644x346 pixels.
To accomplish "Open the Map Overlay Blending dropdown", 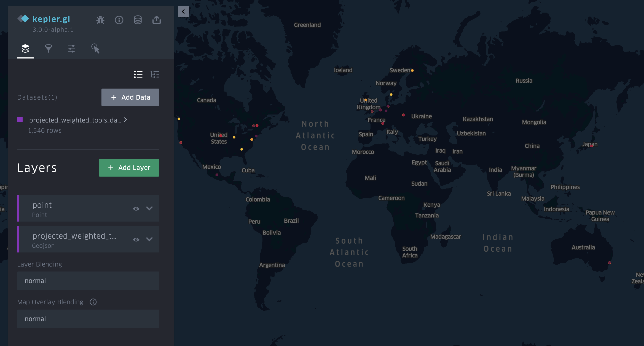I will pos(88,319).
